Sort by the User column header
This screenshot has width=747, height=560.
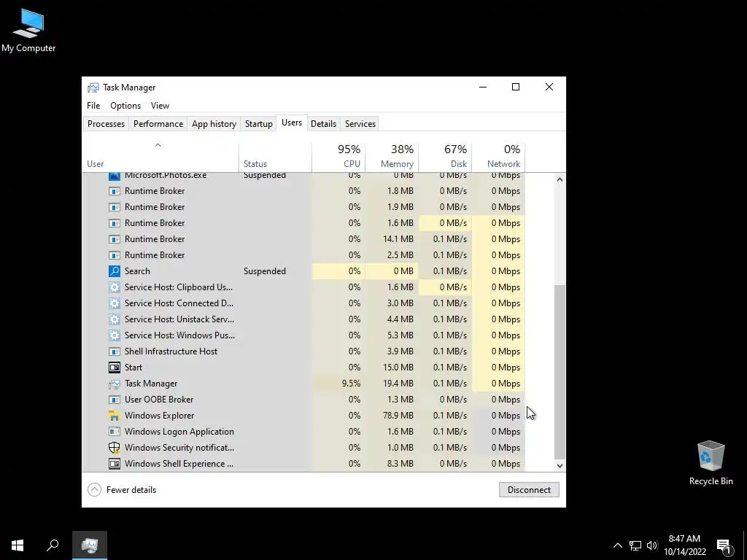click(160, 157)
